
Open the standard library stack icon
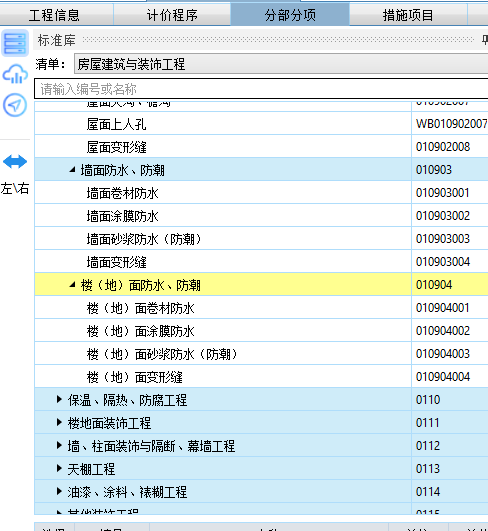pyautogui.click(x=15, y=43)
